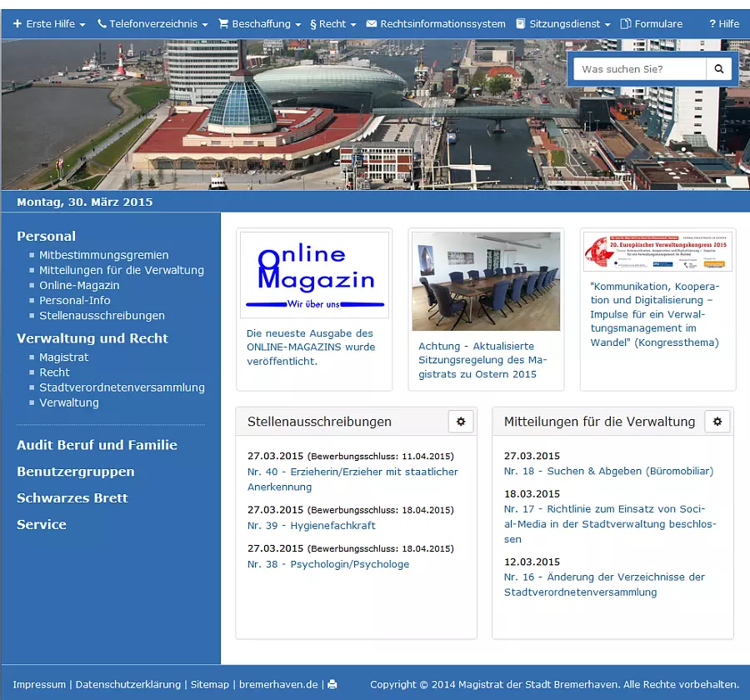The height and width of the screenshot is (700, 750).
Task: Click the envelope icon for Rechtsinformationssystem
Action: pyautogui.click(x=371, y=23)
